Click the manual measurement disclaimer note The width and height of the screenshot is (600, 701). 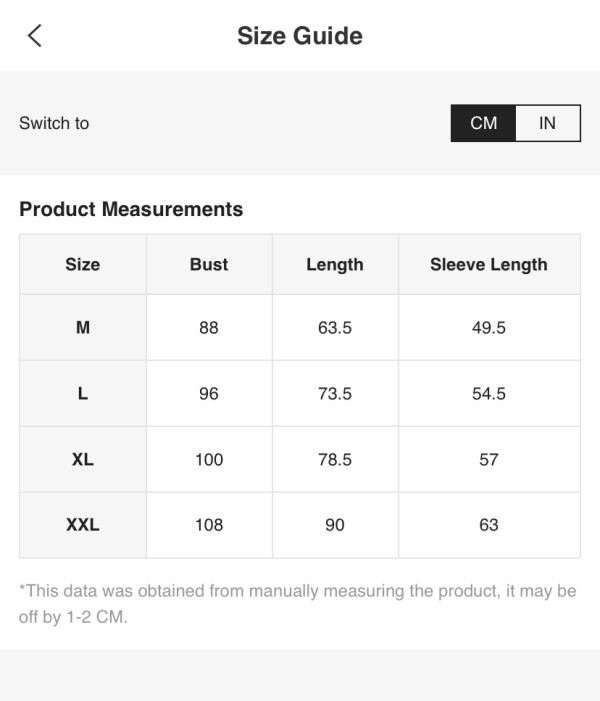click(x=297, y=603)
